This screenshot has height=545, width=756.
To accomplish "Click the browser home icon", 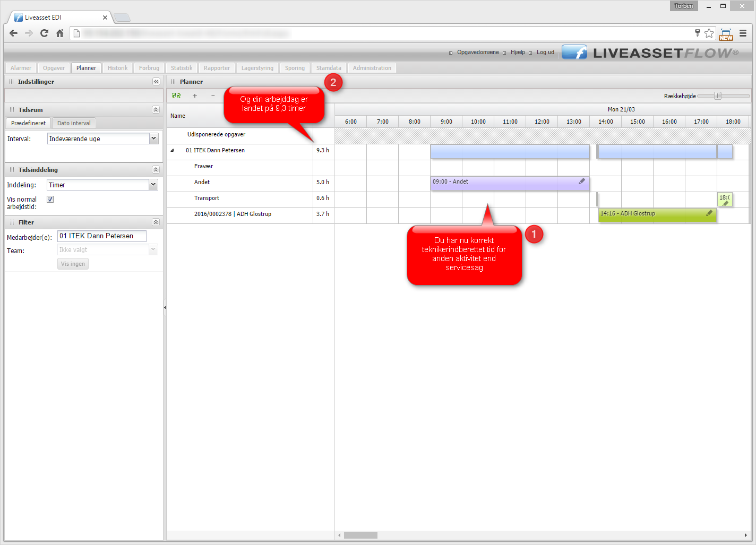I will point(60,33).
